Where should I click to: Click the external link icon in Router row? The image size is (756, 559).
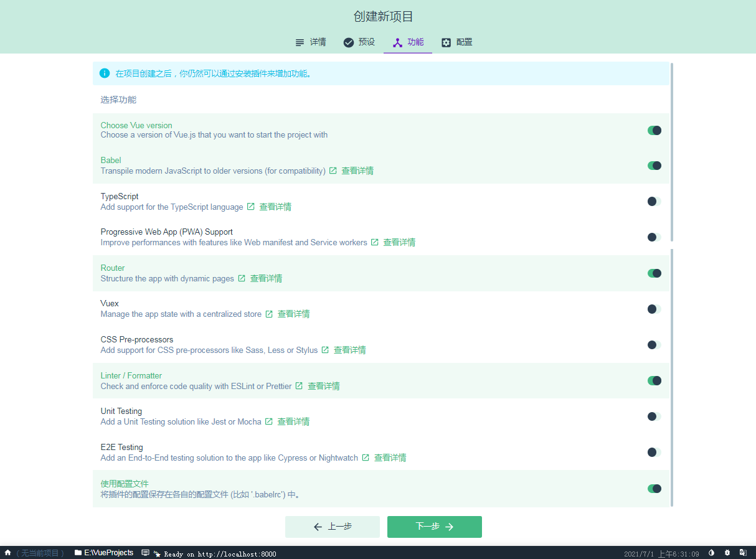(x=242, y=278)
